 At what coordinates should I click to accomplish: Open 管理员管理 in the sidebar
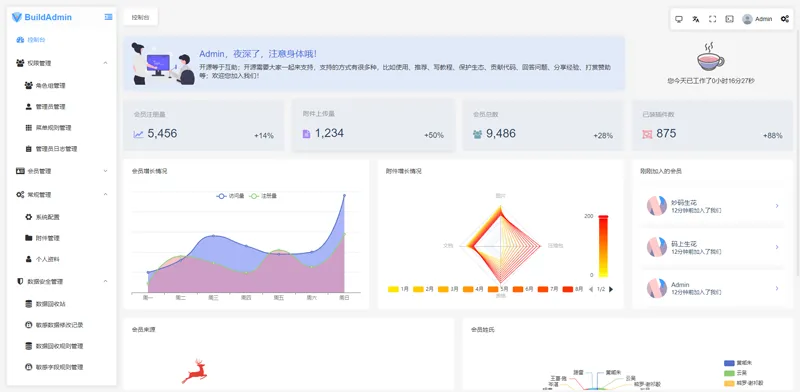tap(61, 107)
